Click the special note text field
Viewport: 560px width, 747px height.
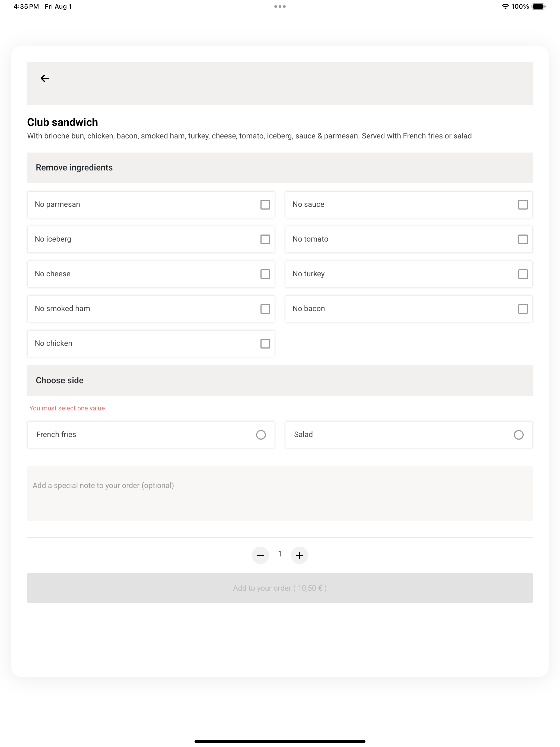tap(280, 493)
